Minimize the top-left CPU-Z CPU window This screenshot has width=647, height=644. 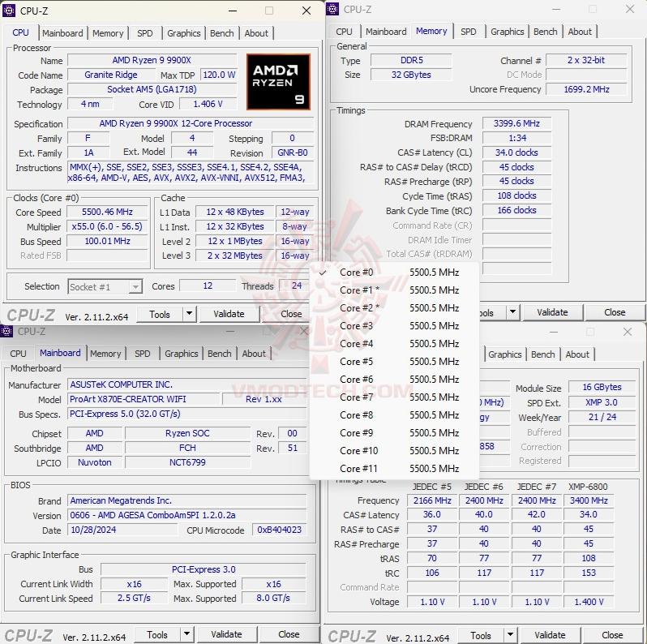coord(233,11)
